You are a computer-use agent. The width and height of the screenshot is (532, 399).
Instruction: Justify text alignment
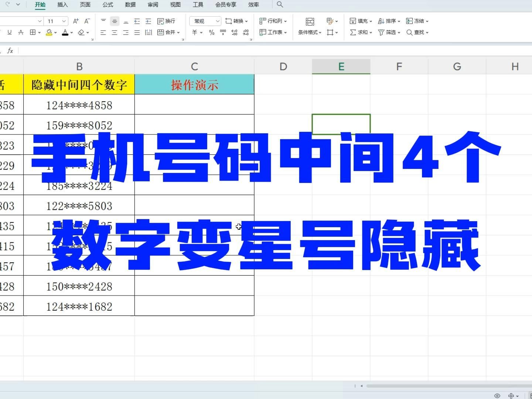click(137, 33)
